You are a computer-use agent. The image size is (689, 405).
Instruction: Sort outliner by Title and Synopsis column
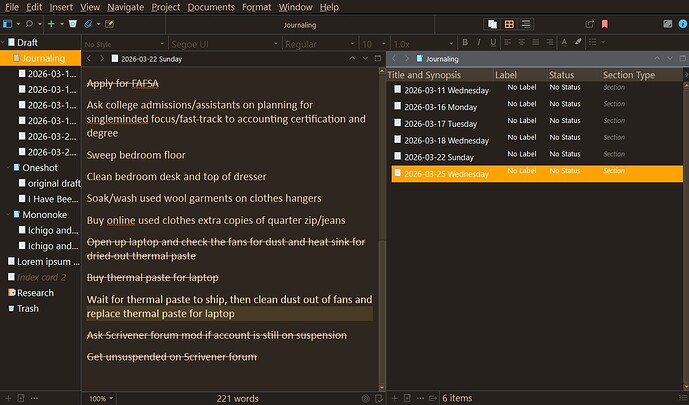click(440, 75)
